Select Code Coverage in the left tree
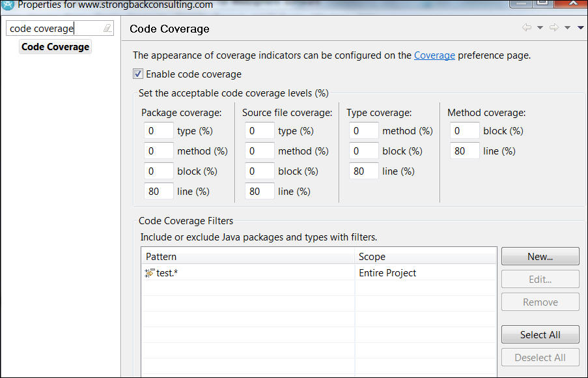Screen dimensions: 588x378 pyautogui.click(x=55, y=47)
